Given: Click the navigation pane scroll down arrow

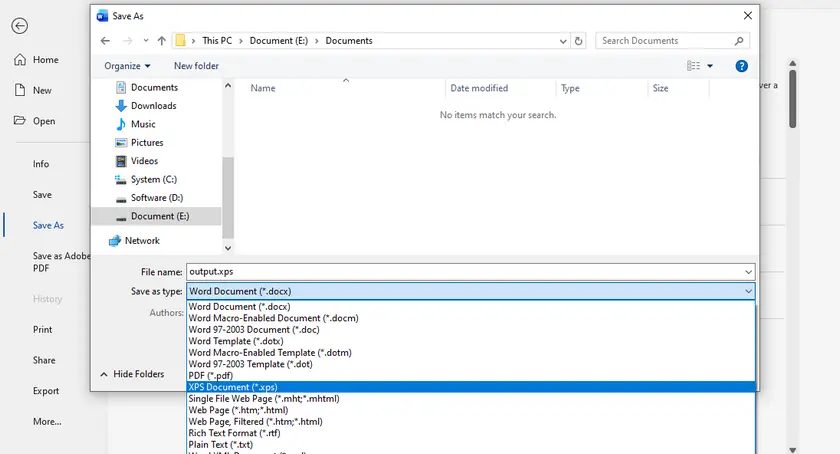Looking at the screenshot, I should click(x=228, y=248).
